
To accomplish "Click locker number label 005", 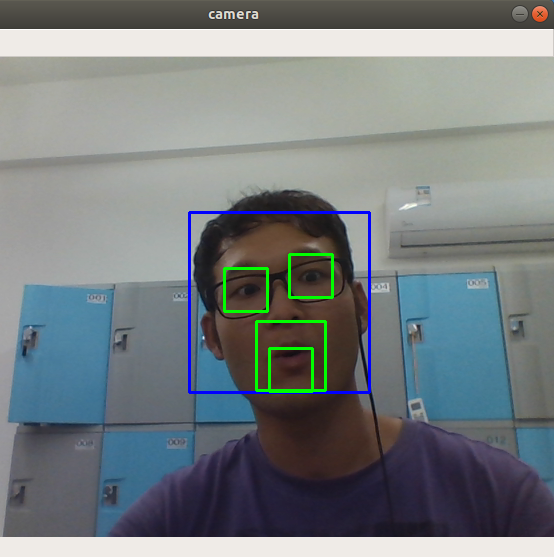I will click(477, 283).
